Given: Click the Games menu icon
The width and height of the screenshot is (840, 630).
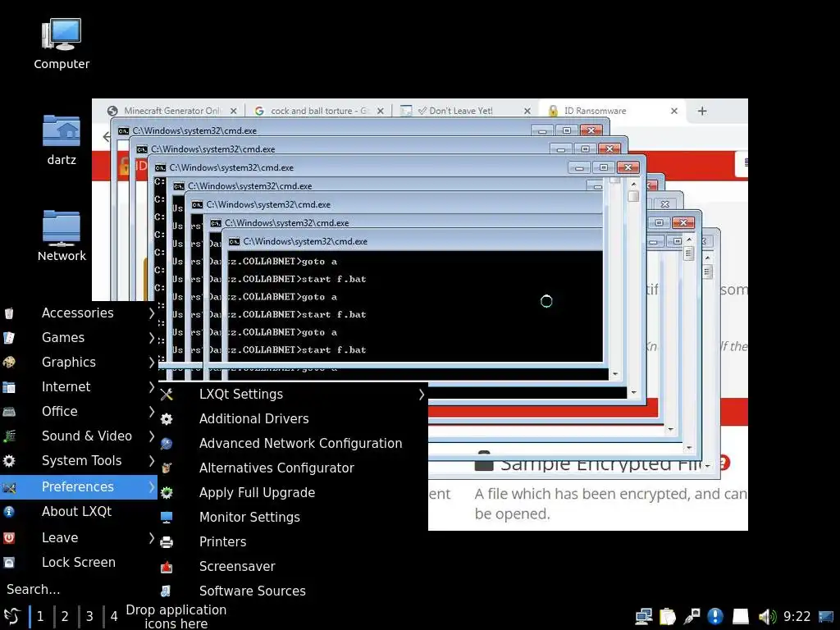Looking at the screenshot, I should [x=9, y=338].
